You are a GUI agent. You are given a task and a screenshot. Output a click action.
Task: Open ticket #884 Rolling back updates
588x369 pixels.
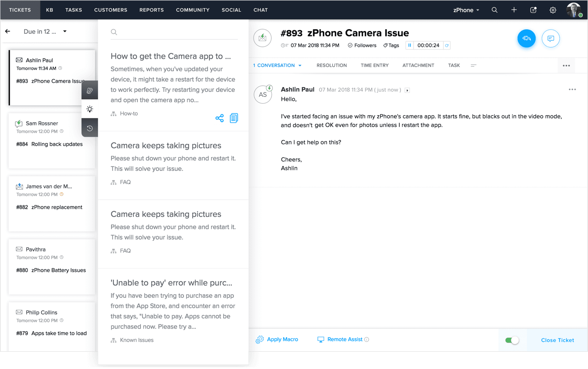point(52,141)
